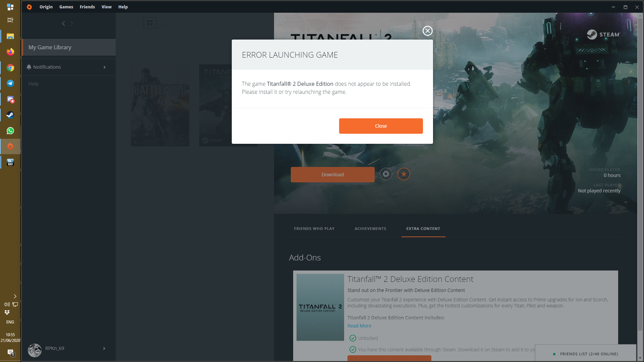This screenshot has height=362, width=644.
Task: Open the View menu
Action: click(106, 7)
